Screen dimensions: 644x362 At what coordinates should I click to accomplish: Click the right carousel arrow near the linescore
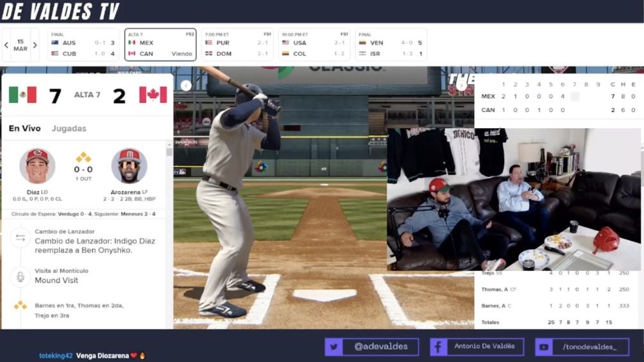[461, 85]
